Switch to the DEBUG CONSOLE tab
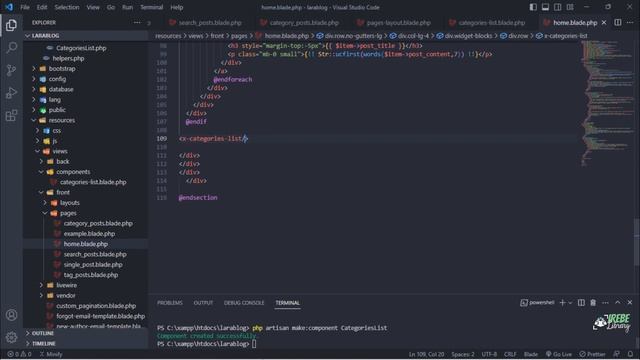This screenshot has height=360, width=640. 244,303
